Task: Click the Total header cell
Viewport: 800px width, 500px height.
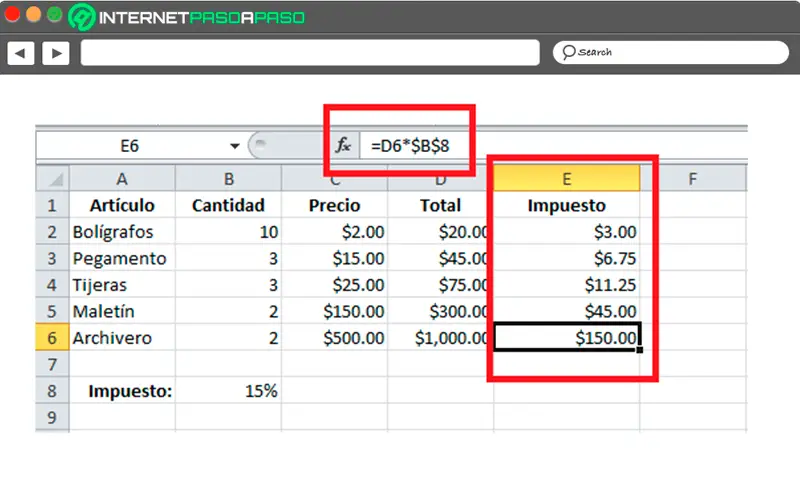Action: [x=440, y=205]
